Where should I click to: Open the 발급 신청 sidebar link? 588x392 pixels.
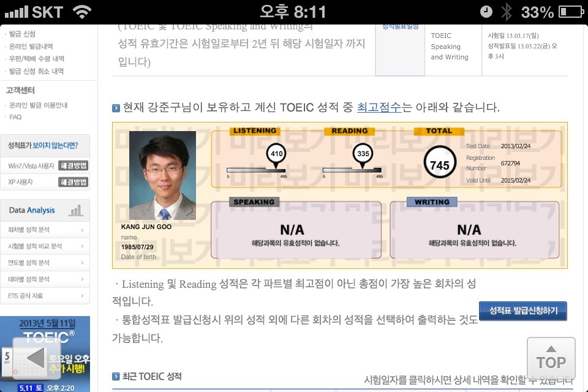click(x=22, y=34)
